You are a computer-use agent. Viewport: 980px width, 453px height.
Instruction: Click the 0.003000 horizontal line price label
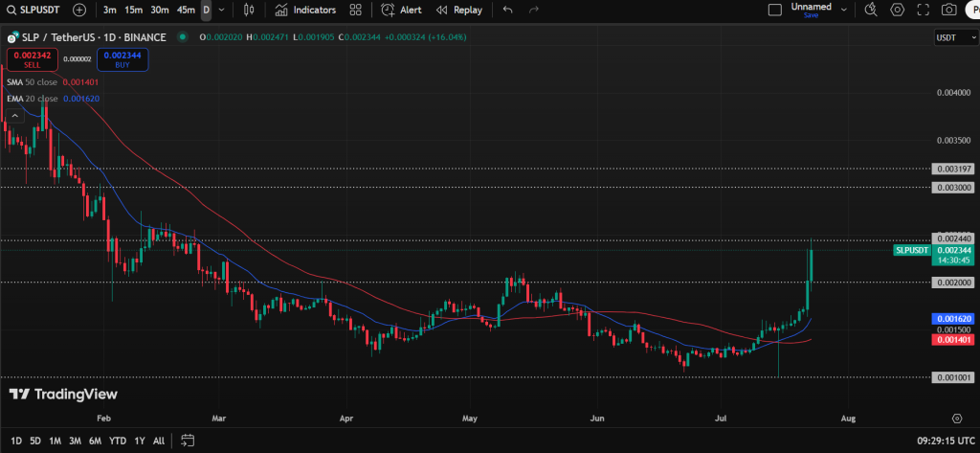(952, 187)
